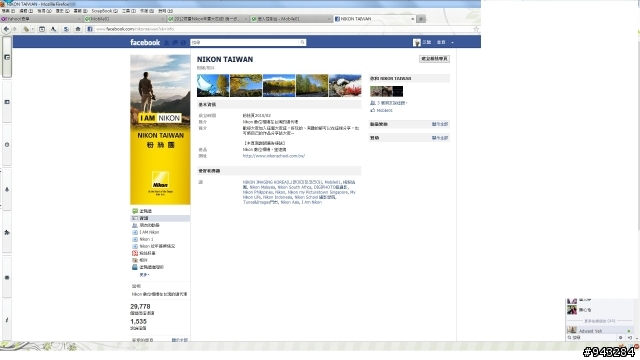Open the nikonschool website link
This screenshot has width=640, height=360.
[x=273, y=156]
